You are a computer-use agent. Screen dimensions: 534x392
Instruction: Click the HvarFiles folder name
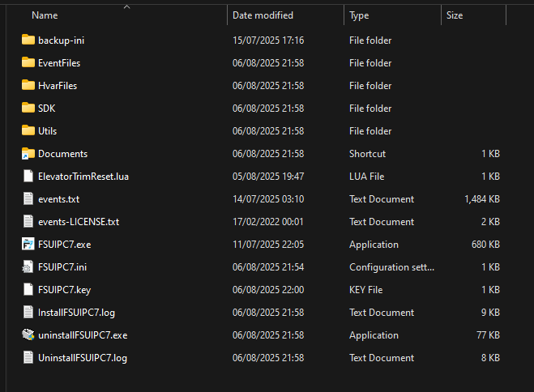coord(58,86)
